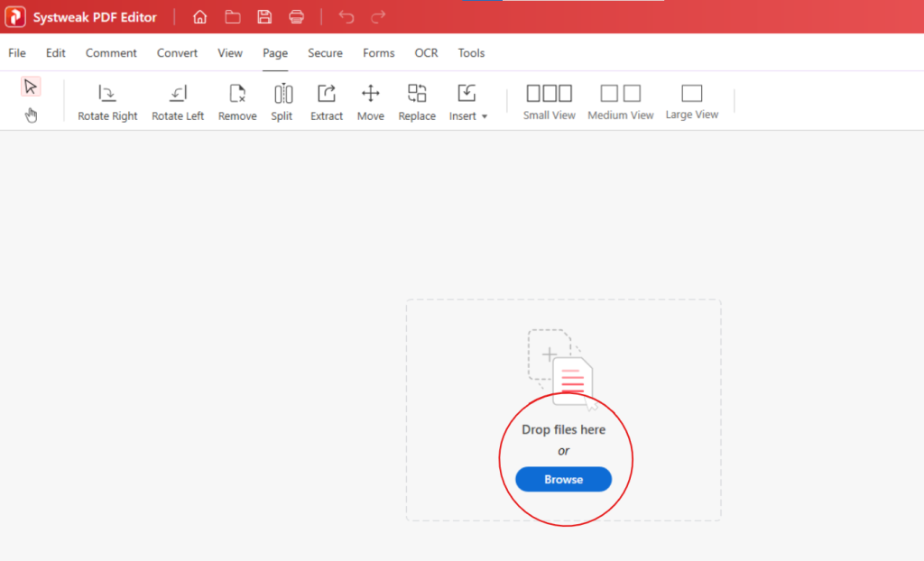Open the Secure menu tab
This screenshot has height=561, width=924.
(x=325, y=52)
